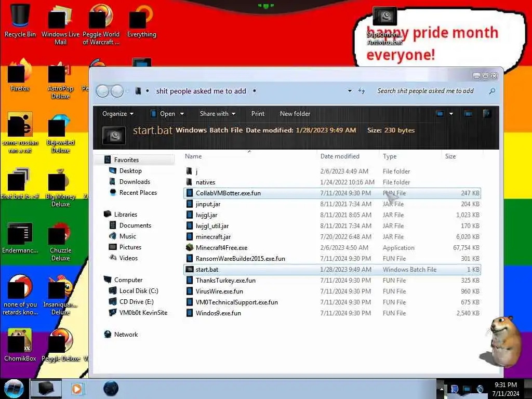Select Windos9.exe.fun file
This screenshot has height=399, width=532.
point(332,313)
